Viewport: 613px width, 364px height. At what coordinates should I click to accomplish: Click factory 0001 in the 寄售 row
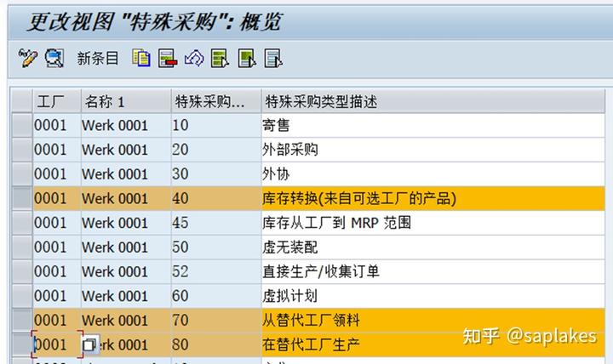coord(57,125)
